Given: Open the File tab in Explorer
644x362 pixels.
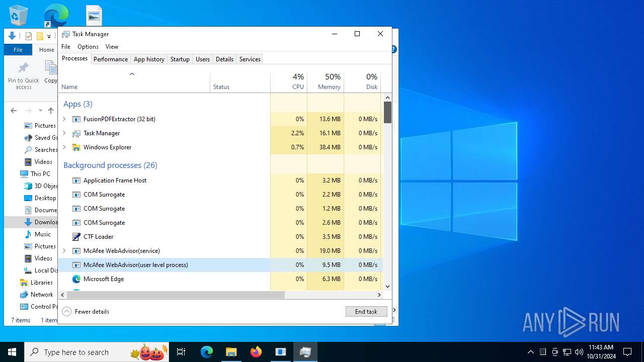Looking at the screenshot, I should tap(18, 50).
